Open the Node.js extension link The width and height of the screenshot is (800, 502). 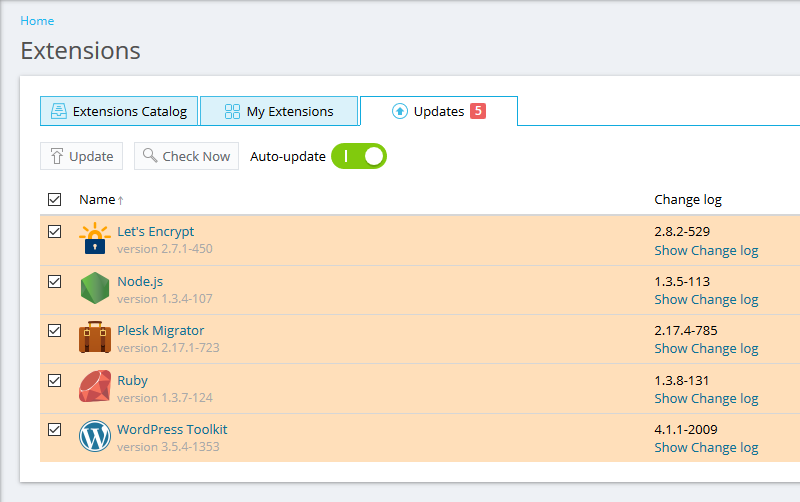(140, 282)
